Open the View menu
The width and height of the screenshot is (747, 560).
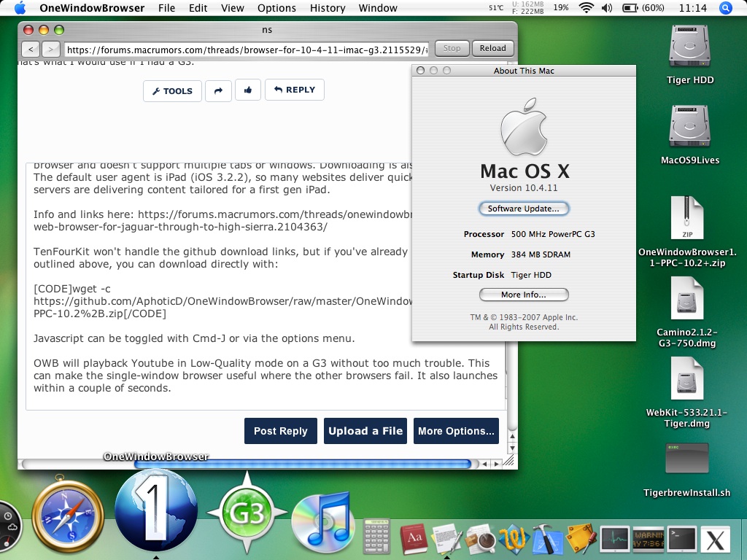233,8
